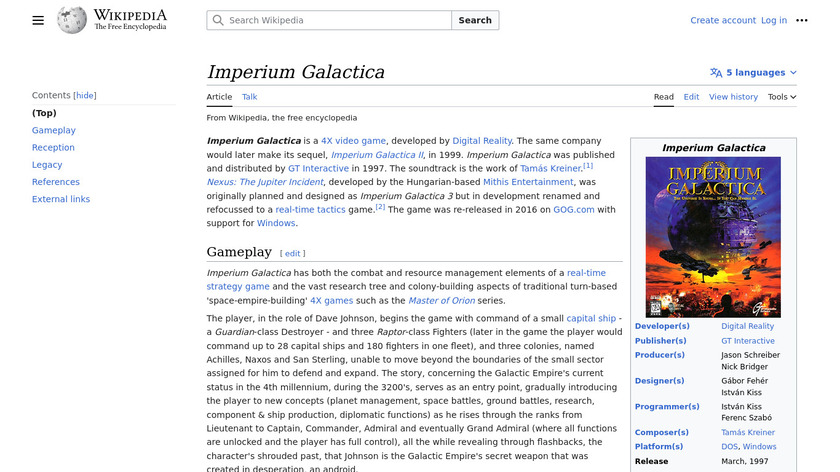
Task: Switch to the Article tab
Action: pos(219,97)
